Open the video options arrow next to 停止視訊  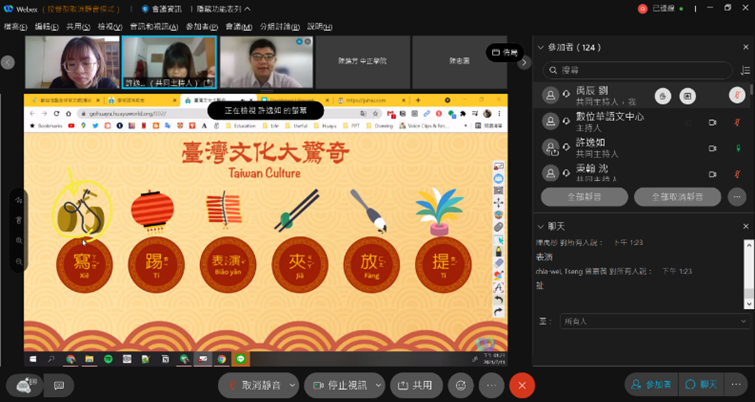point(378,385)
